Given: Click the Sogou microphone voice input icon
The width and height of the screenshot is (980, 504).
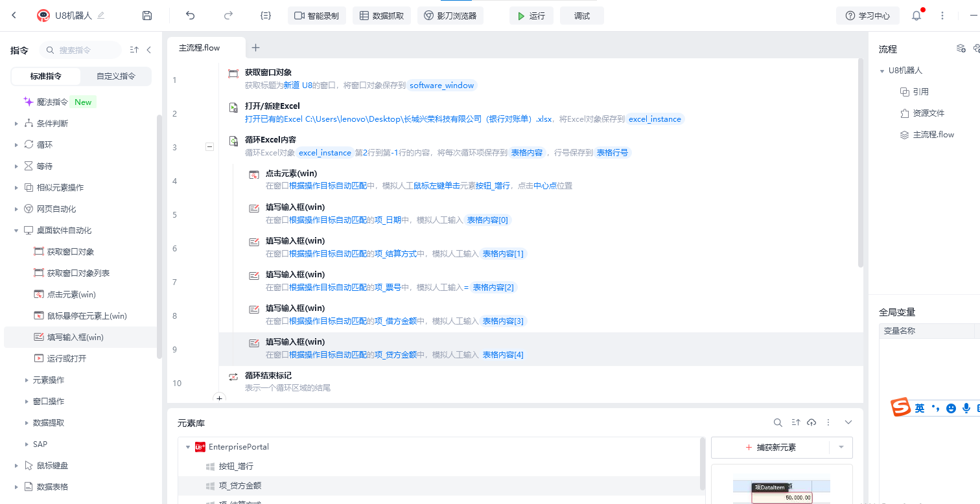Looking at the screenshot, I should 966,408.
